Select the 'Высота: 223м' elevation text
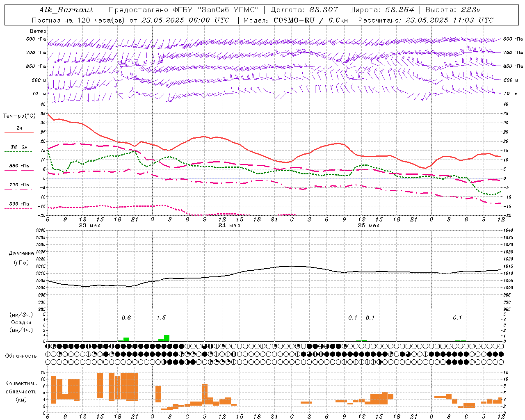This screenshot has height=420, width=525. (x=453, y=10)
